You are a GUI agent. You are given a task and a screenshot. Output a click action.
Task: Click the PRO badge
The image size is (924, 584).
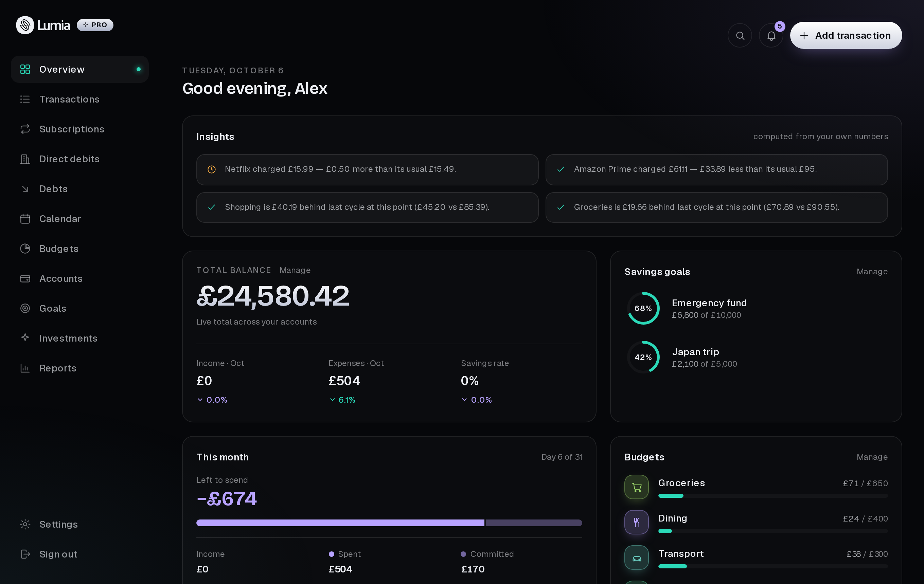pyautogui.click(x=95, y=25)
